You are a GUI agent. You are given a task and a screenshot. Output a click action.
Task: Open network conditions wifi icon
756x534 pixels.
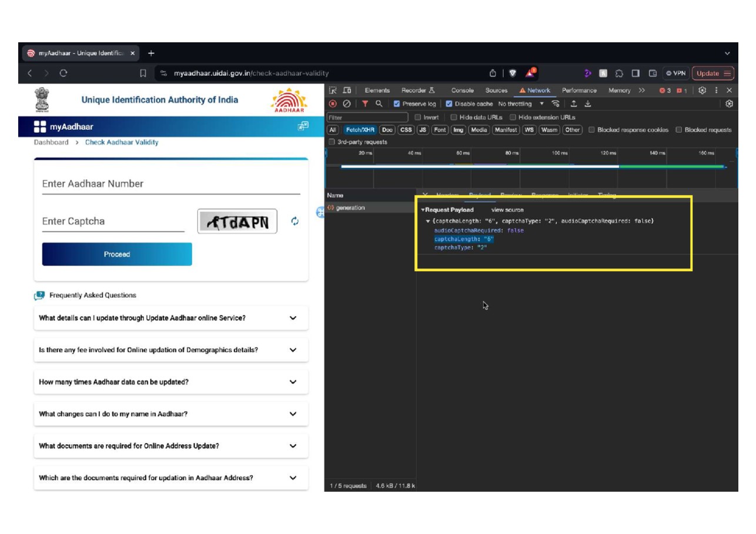556,104
